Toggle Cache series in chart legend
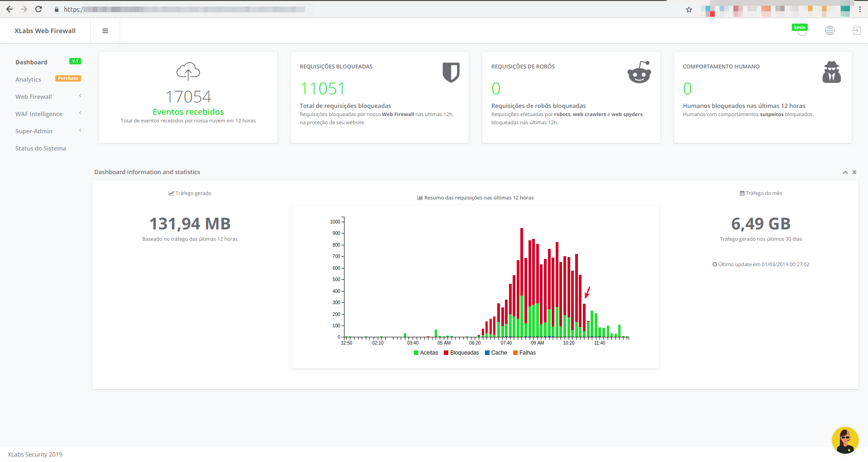Viewport: 868px width, 462px height. 496,353
